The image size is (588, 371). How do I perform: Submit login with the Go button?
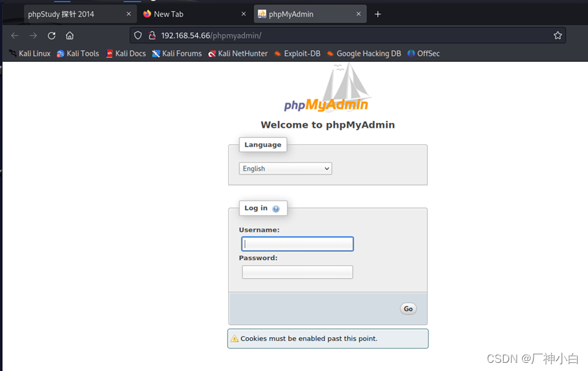click(x=408, y=308)
